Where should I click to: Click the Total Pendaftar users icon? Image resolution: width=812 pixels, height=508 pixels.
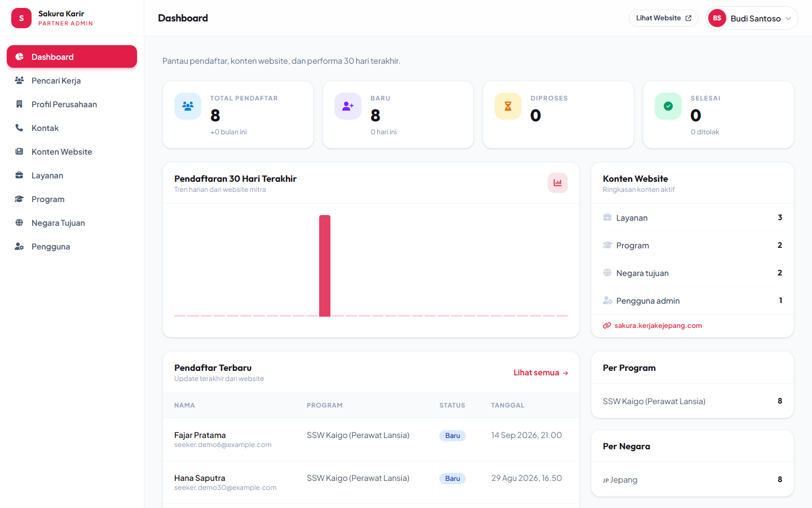pyautogui.click(x=188, y=106)
